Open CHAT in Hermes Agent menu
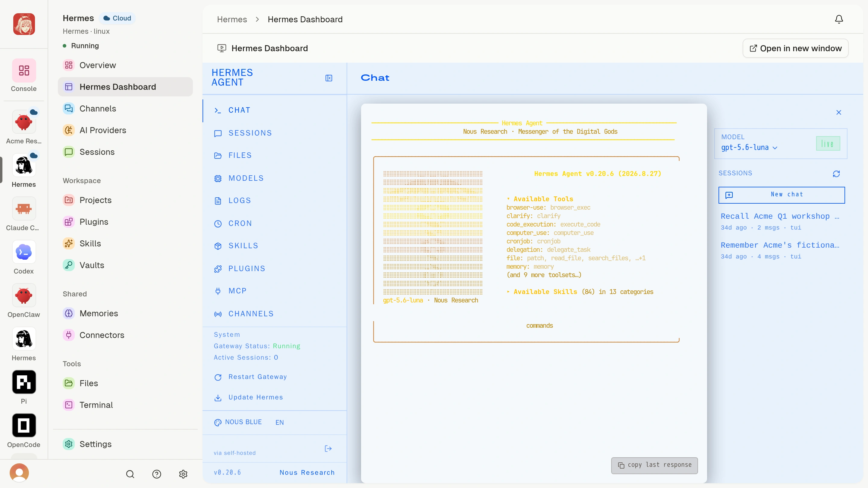Viewport: 868px width, 488px height. click(x=275, y=111)
